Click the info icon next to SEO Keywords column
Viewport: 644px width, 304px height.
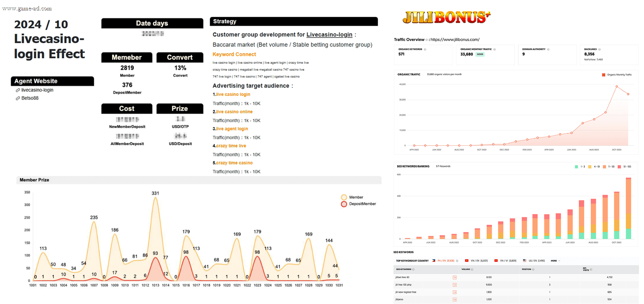[414, 270]
